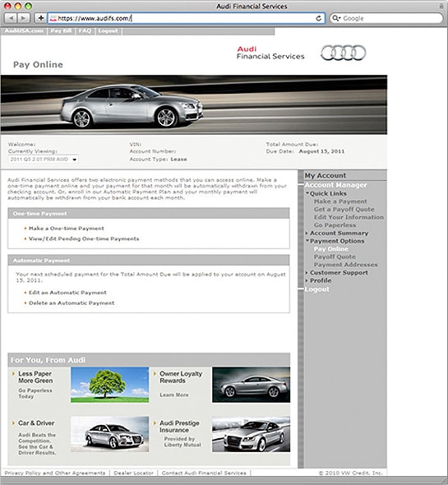Click the My Account sidebar heading

coord(326,175)
